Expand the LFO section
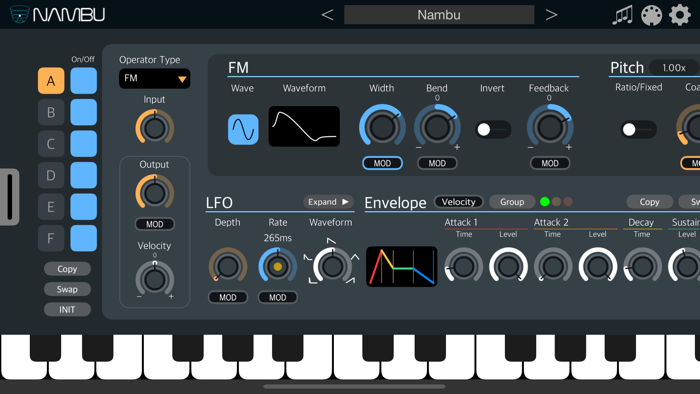 [x=328, y=202]
